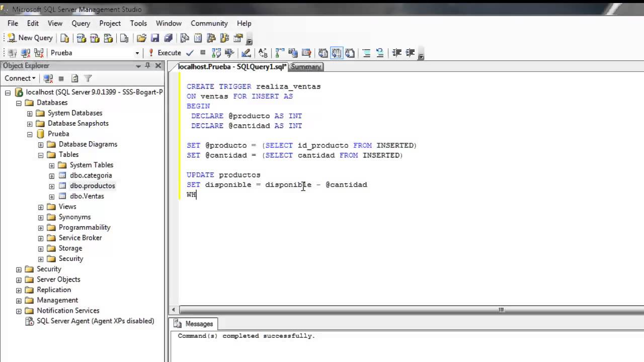Open Object Explorer window position dropdown
Image resolution: width=644 pixels, height=362 pixels.
[x=138, y=66]
